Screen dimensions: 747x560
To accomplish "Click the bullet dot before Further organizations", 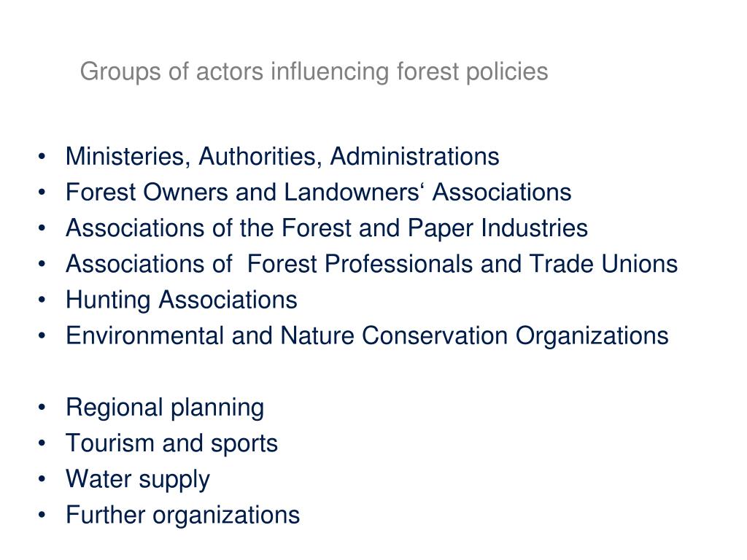I will pos(42,515).
